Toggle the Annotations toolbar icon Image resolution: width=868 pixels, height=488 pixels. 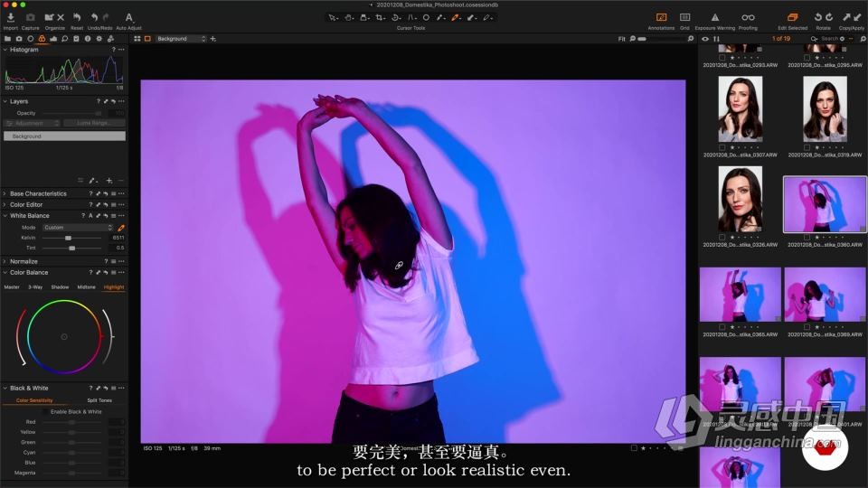(x=661, y=18)
